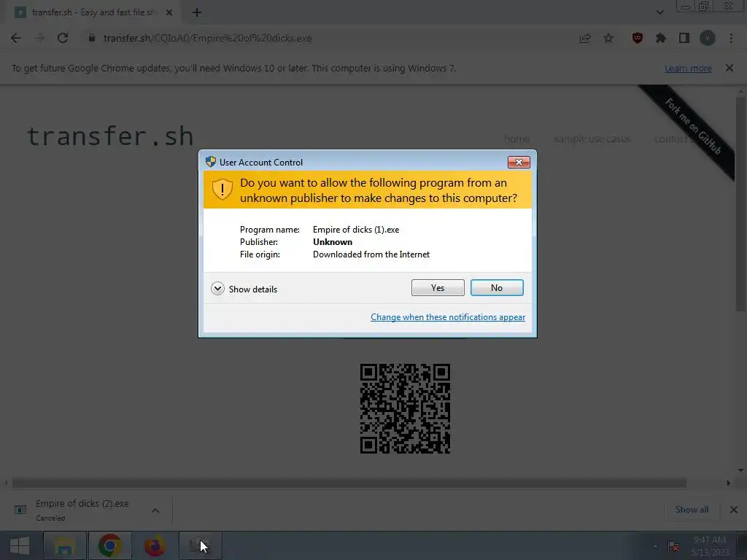Viewport: 747px width, 560px height.
Task: Select the transfer.sh browser tab
Action: tap(93, 12)
